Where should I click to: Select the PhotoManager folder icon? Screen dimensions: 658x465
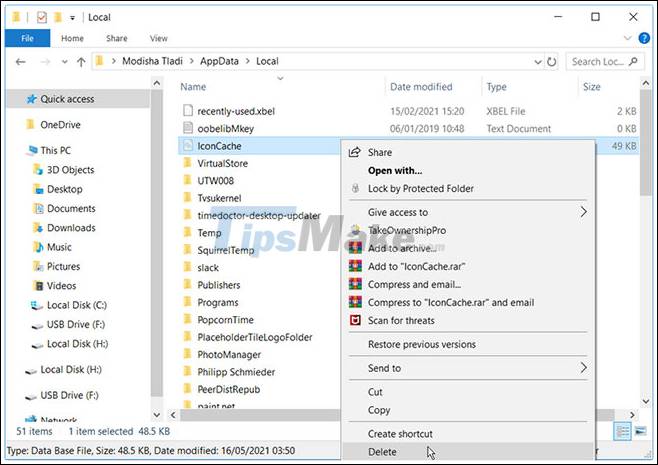(188, 354)
